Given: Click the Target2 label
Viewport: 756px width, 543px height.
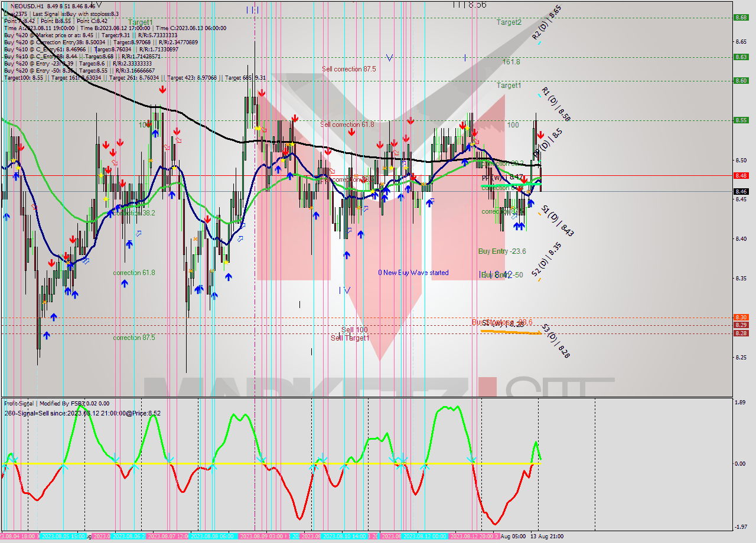Looking at the screenshot, I should point(509,22).
